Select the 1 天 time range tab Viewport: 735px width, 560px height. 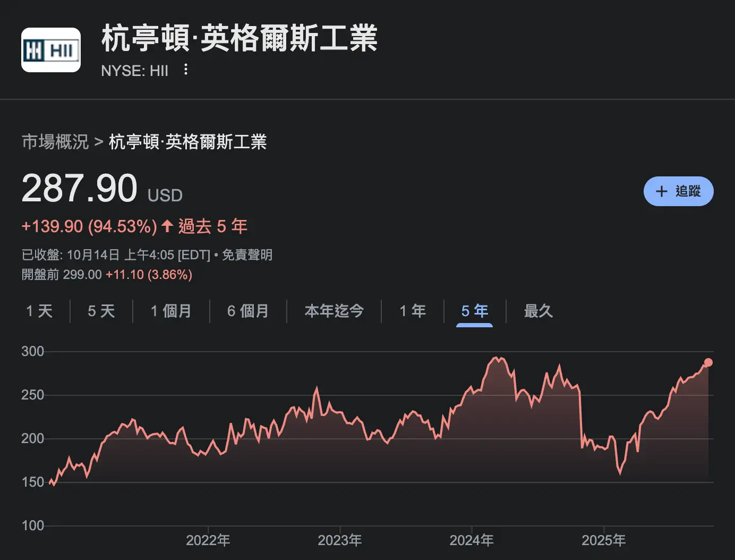tap(39, 311)
